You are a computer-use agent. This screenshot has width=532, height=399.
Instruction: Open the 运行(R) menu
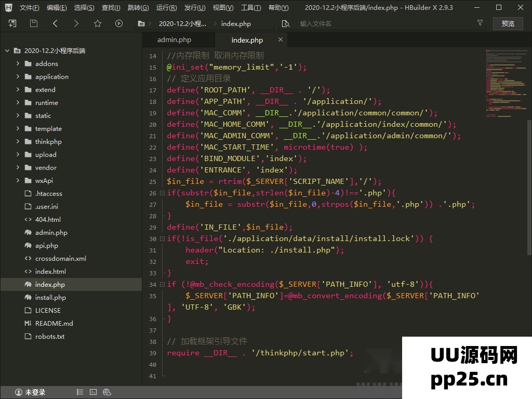coord(166,8)
